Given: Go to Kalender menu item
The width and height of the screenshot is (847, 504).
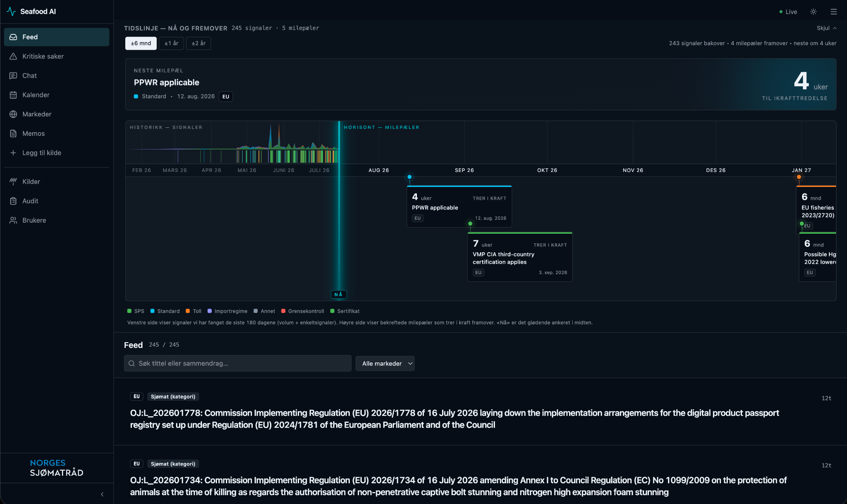Looking at the screenshot, I should point(56,95).
